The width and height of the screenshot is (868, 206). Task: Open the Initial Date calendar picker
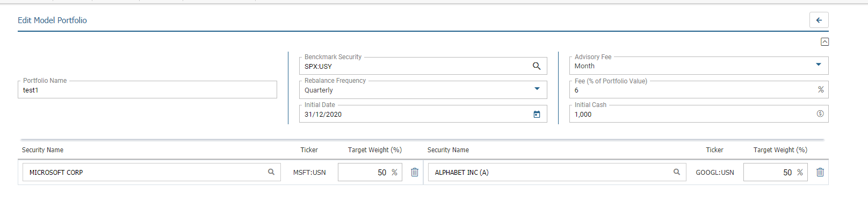pos(536,114)
